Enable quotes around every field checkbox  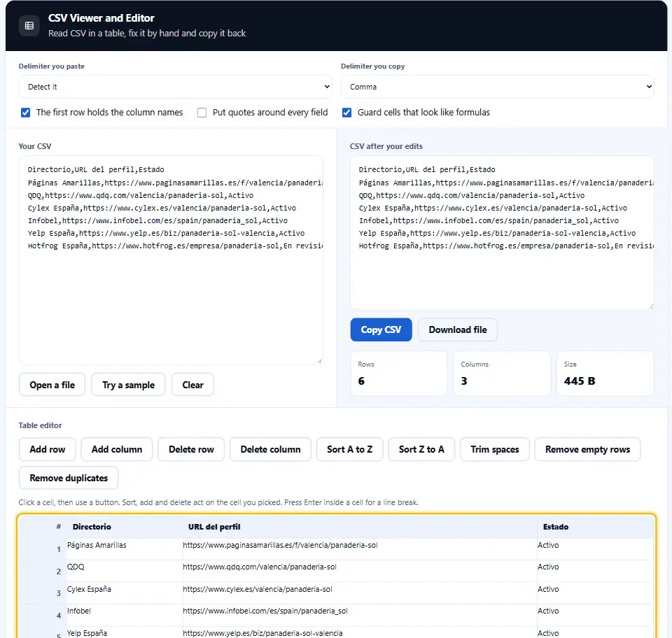click(202, 113)
